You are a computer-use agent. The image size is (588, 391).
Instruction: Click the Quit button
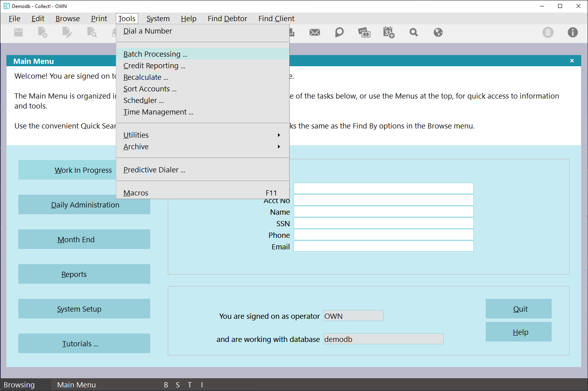click(x=518, y=309)
